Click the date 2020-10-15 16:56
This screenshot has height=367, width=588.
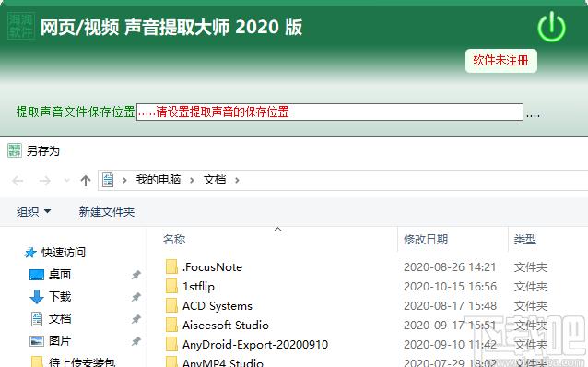point(450,287)
